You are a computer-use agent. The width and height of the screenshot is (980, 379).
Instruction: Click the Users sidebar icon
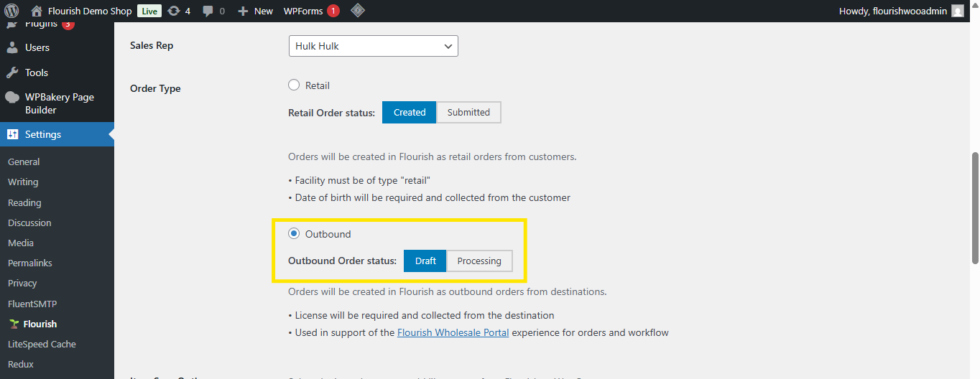point(12,47)
